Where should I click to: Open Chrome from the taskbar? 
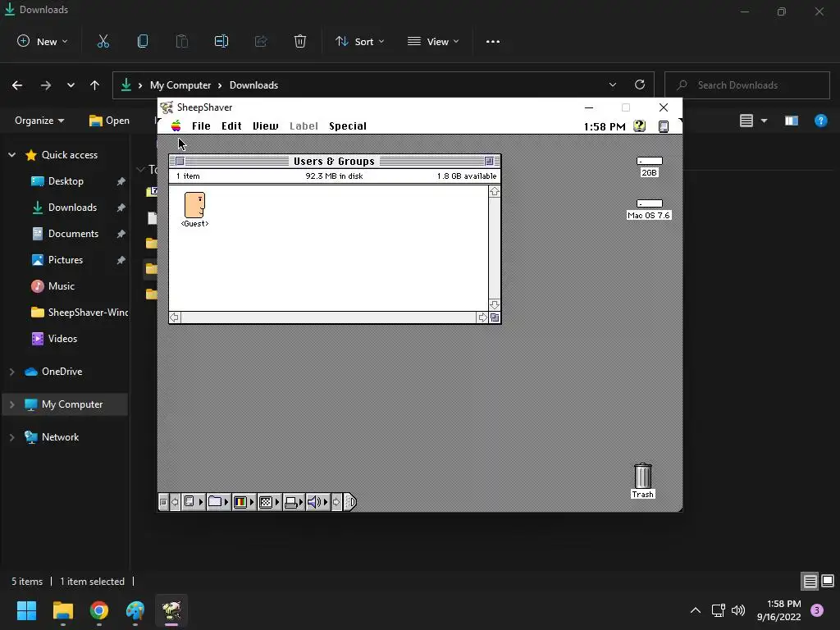coord(99,610)
